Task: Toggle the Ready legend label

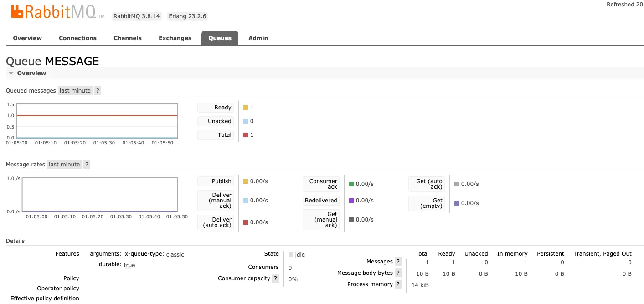Action: pyautogui.click(x=216, y=108)
